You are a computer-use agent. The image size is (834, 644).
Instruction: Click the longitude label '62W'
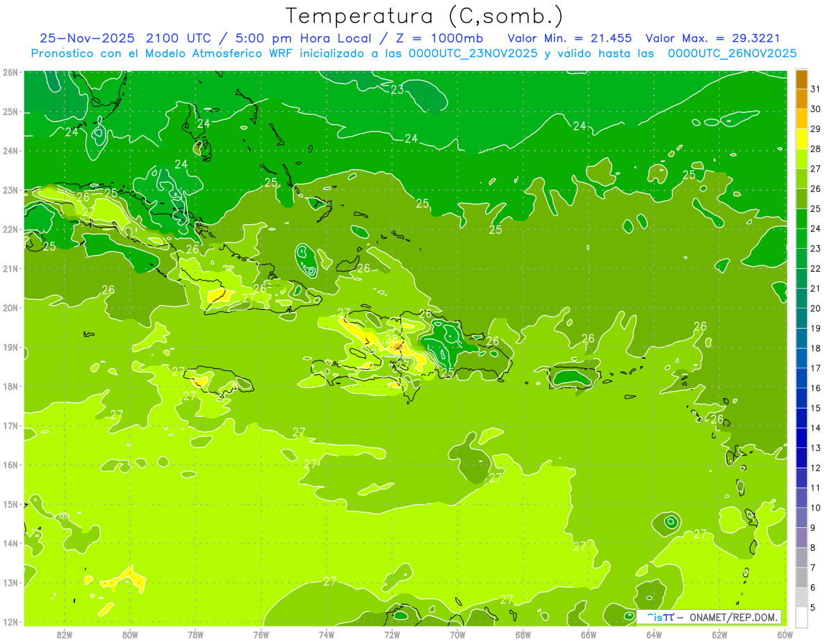[720, 634]
